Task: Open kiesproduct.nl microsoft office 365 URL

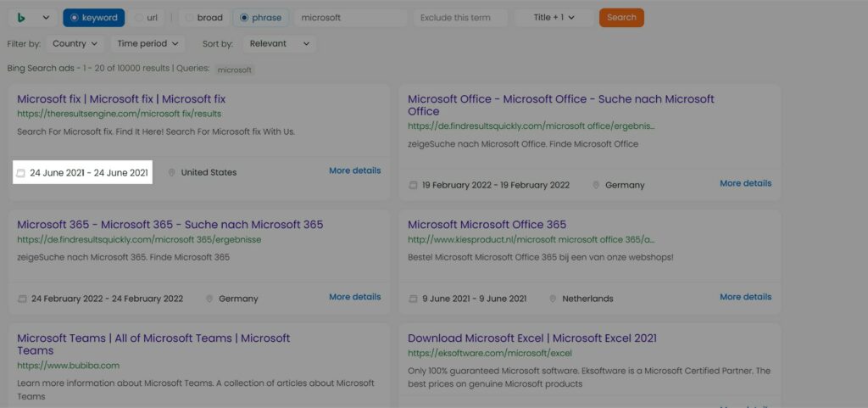Action: point(531,240)
